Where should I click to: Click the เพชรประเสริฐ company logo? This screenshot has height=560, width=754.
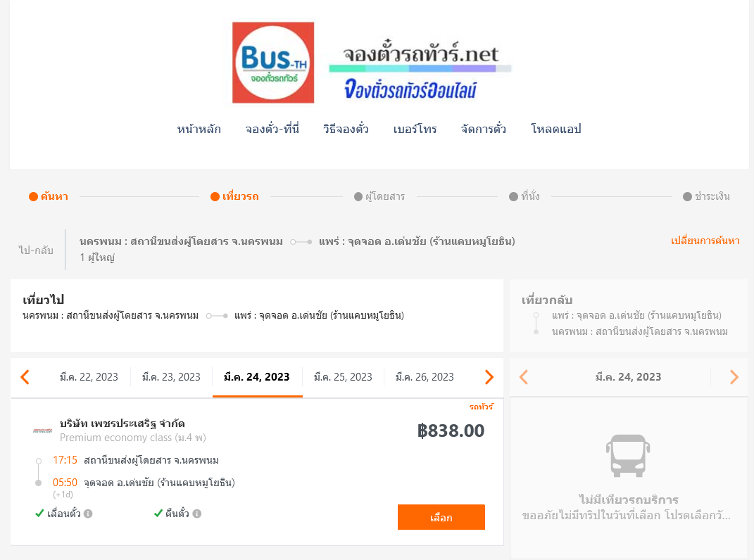point(42,431)
